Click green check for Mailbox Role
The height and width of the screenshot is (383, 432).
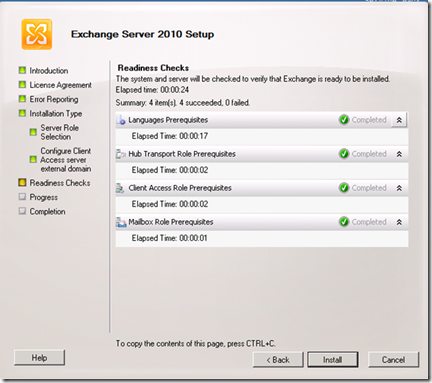coord(344,222)
